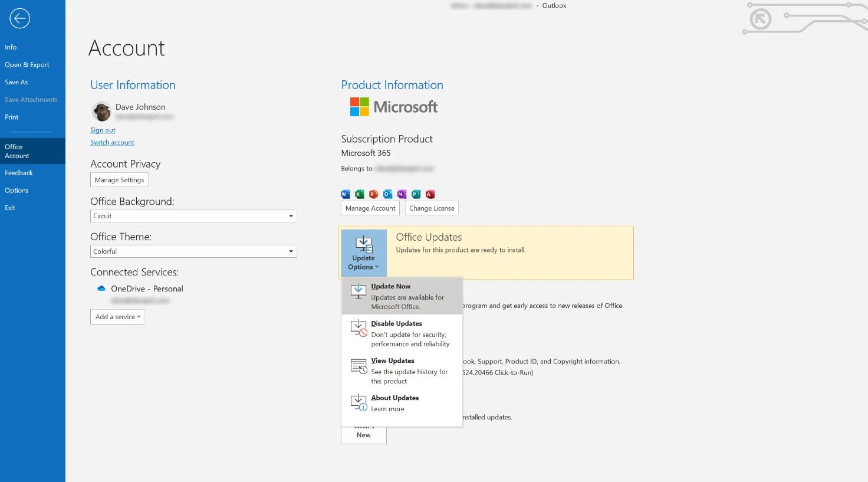Click the About Updates info icon
This screenshot has width=868, height=482.
click(x=359, y=403)
